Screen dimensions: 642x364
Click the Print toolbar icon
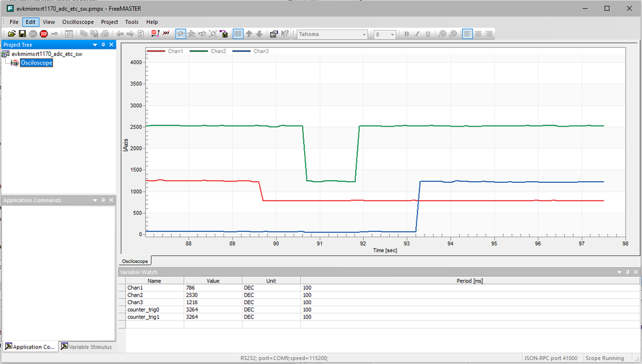pos(105,34)
